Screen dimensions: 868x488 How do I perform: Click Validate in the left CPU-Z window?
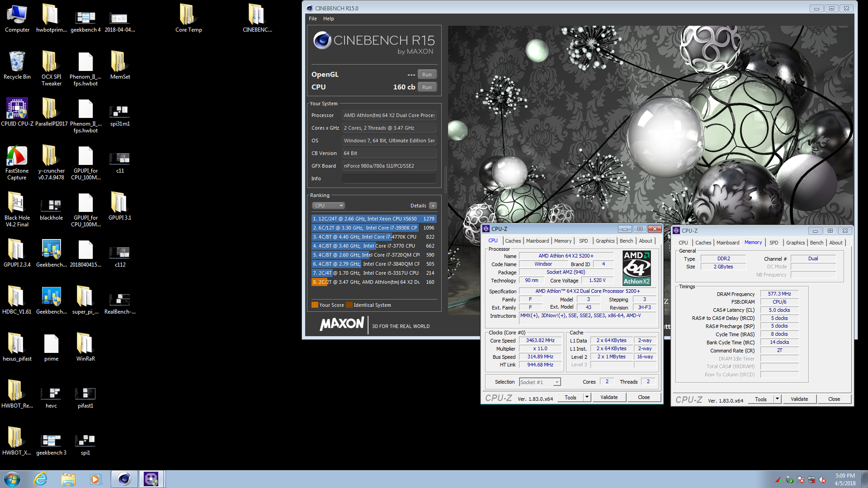pyautogui.click(x=609, y=397)
